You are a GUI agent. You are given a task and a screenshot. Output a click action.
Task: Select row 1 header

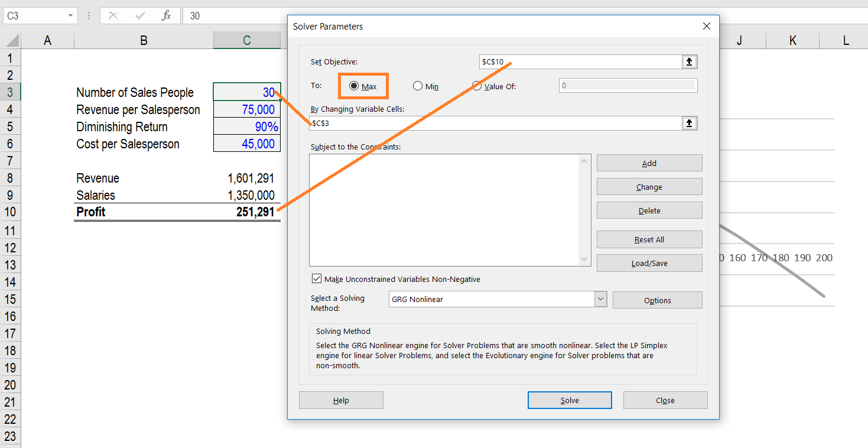(x=10, y=58)
